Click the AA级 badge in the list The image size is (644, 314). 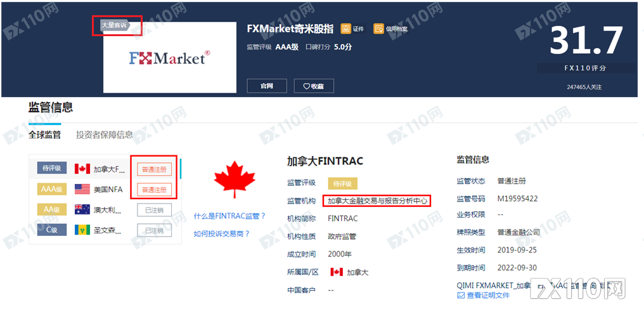click(52, 209)
